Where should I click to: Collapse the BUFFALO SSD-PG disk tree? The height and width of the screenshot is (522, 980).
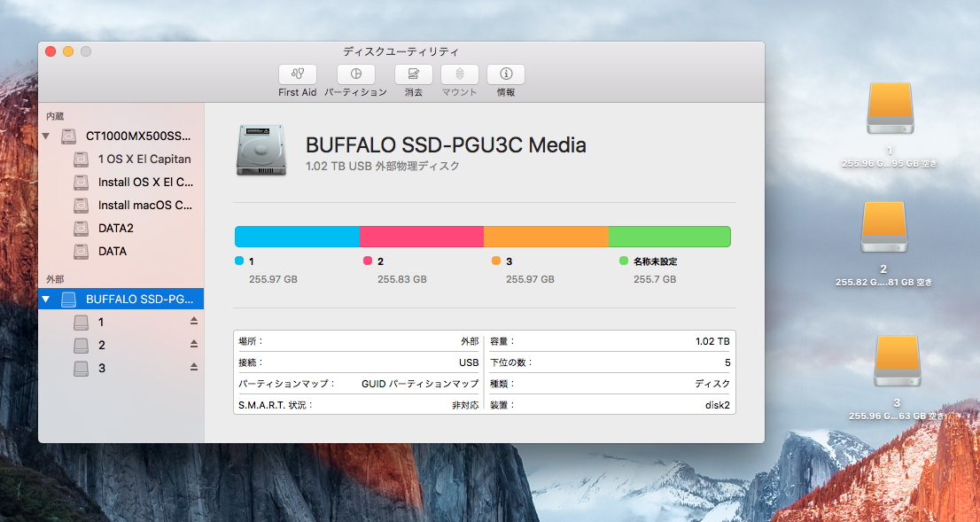(x=46, y=300)
